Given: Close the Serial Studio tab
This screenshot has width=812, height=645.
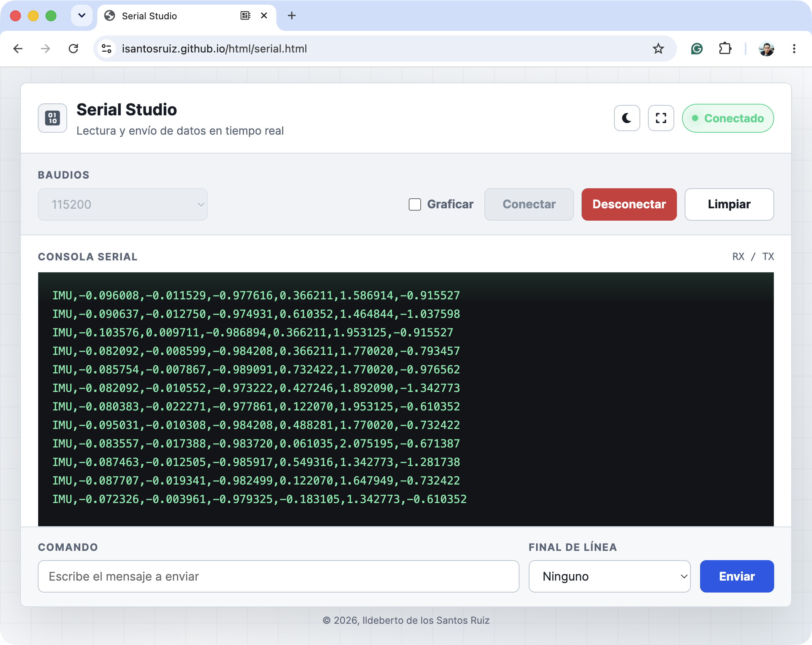Looking at the screenshot, I should (264, 15).
